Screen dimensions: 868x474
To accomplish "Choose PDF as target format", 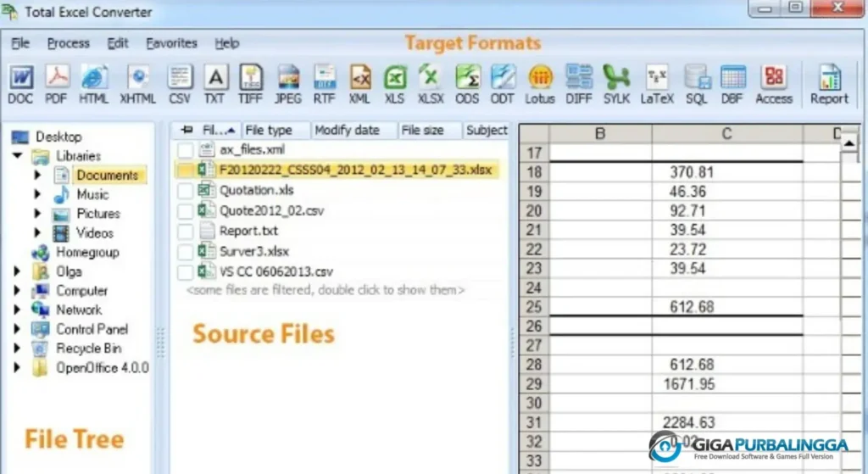I will point(57,84).
